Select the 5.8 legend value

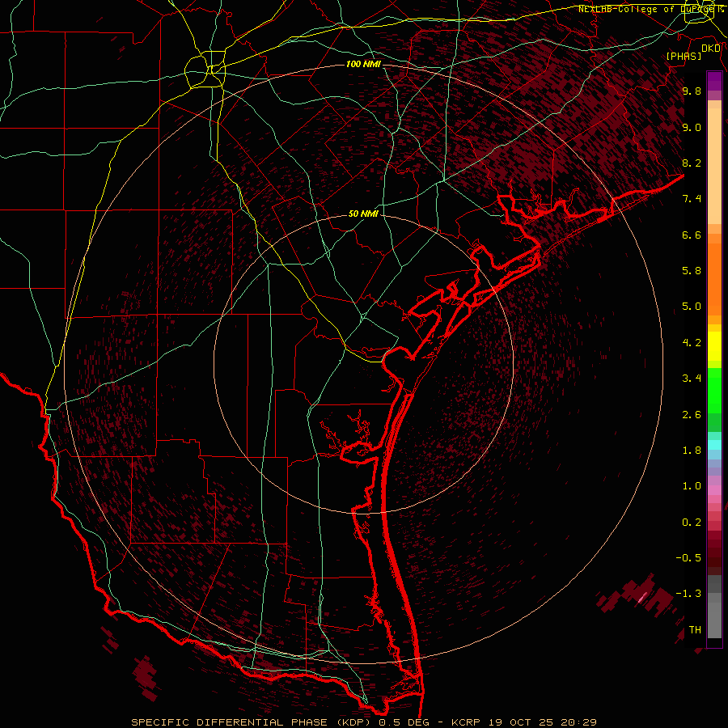point(692,271)
